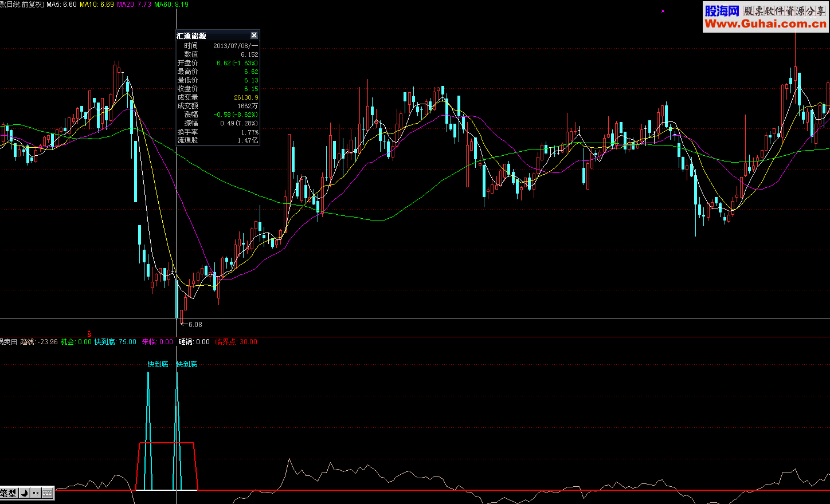
Task: Click the 收盘价 6.15 row
Action: tap(218, 89)
